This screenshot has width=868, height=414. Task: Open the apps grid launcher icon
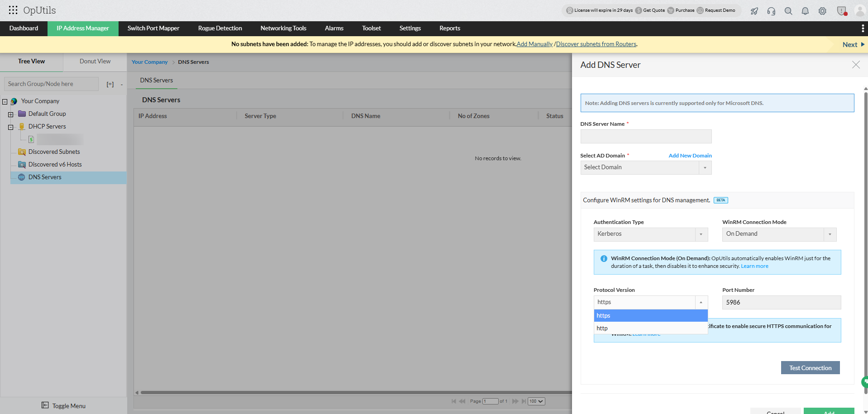click(13, 10)
